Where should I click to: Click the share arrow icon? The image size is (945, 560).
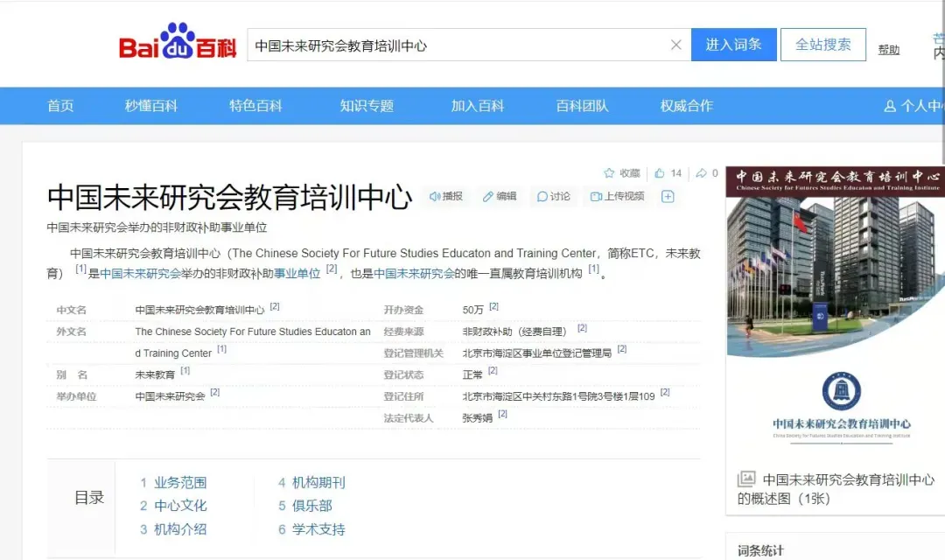pyautogui.click(x=701, y=173)
